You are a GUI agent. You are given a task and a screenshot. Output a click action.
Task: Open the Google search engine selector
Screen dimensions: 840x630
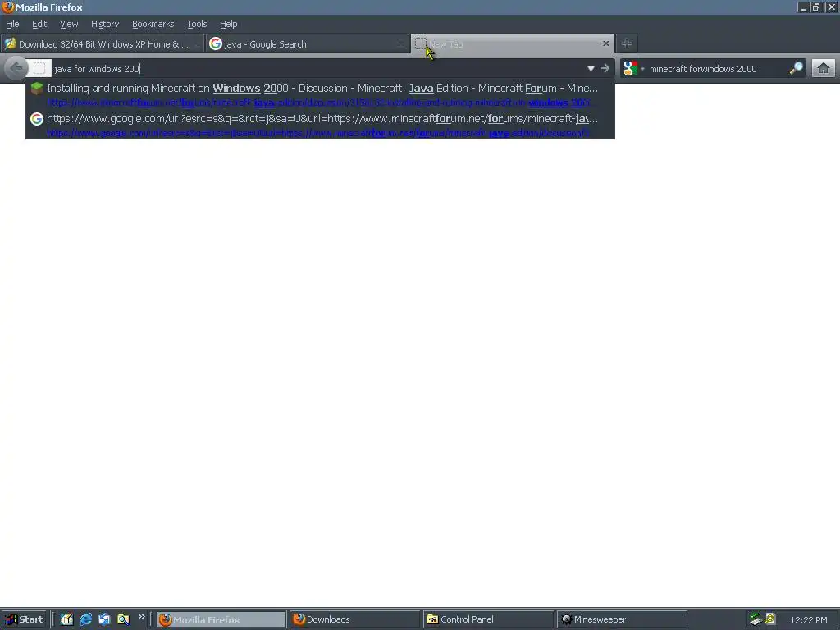click(x=633, y=68)
